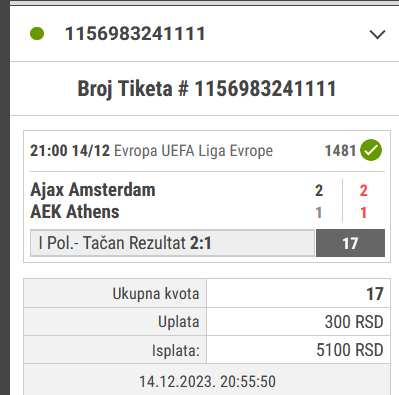The height and width of the screenshot is (395, 399).
Task: Click black halftime score 2
Action: tap(319, 191)
